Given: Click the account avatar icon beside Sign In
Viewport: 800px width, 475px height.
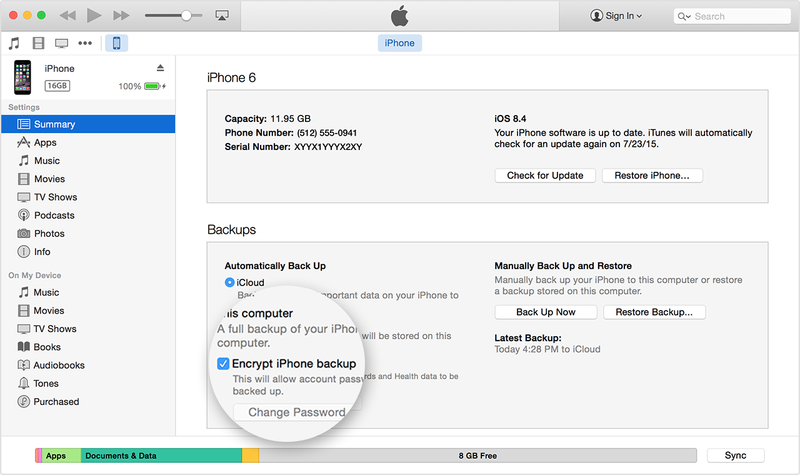Looking at the screenshot, I should [596, 16].
